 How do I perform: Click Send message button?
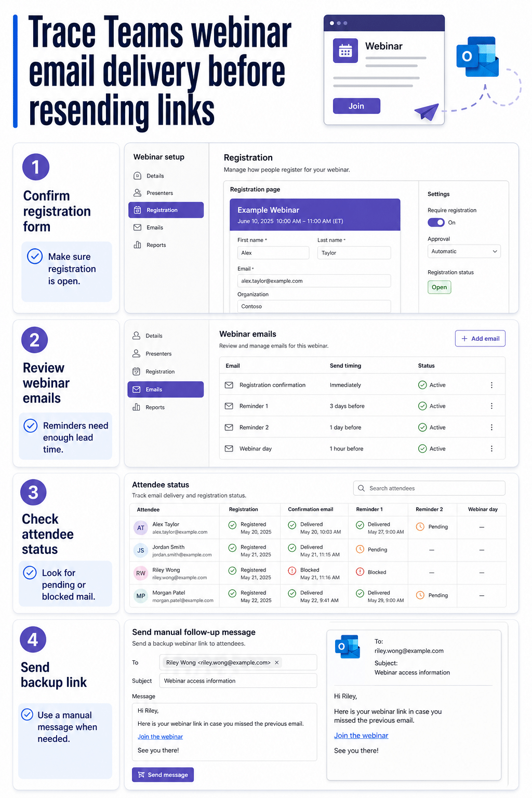point(163,775)
